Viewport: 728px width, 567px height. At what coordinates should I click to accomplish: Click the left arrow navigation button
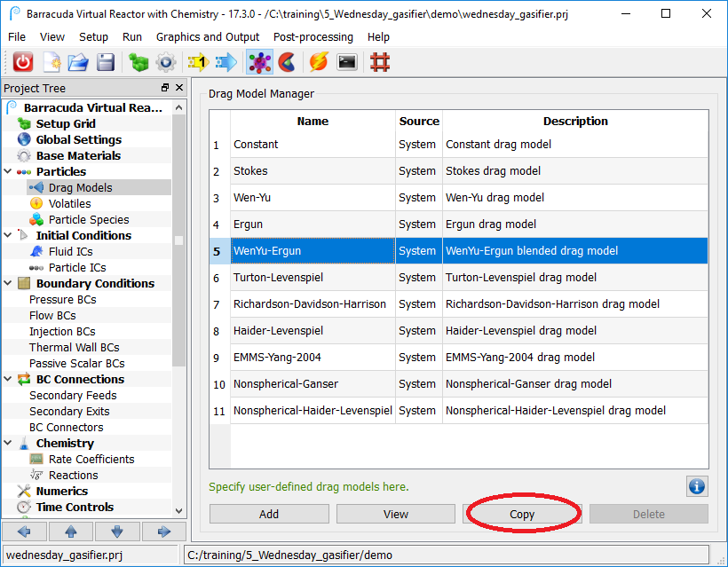coord(24,532)
